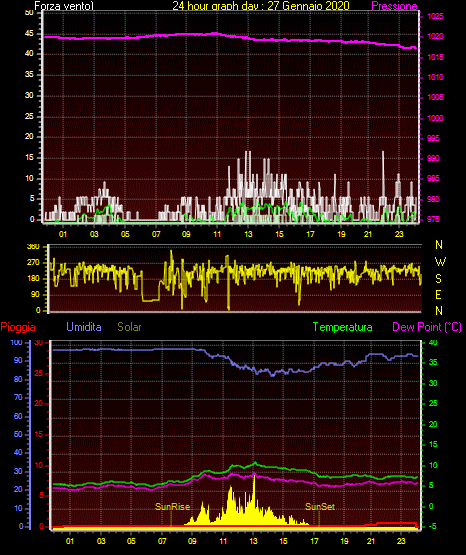Click the 'SunSet' marker label
The height and width of the screenshot is (555, 466).
320,507
